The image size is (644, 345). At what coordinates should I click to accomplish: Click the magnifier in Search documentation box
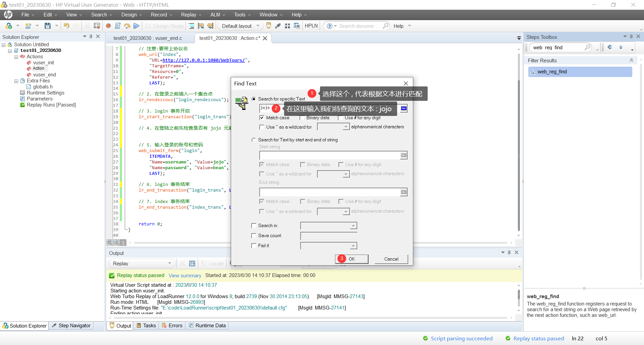coord(386,26)
